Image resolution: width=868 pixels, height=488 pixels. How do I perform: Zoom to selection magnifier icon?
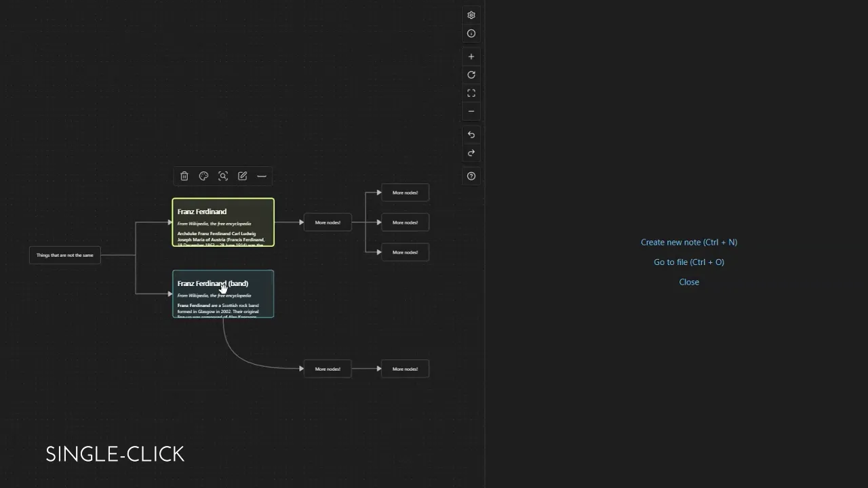point(223,176)
